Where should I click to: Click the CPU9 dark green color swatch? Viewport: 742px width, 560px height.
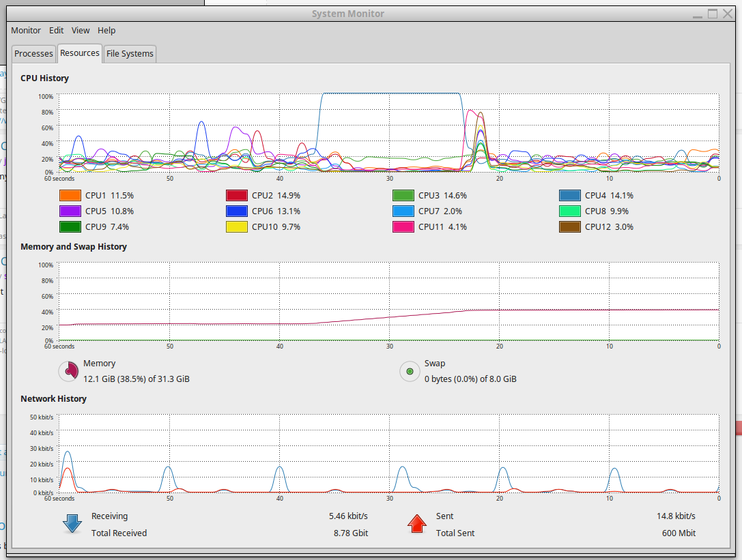70,226
